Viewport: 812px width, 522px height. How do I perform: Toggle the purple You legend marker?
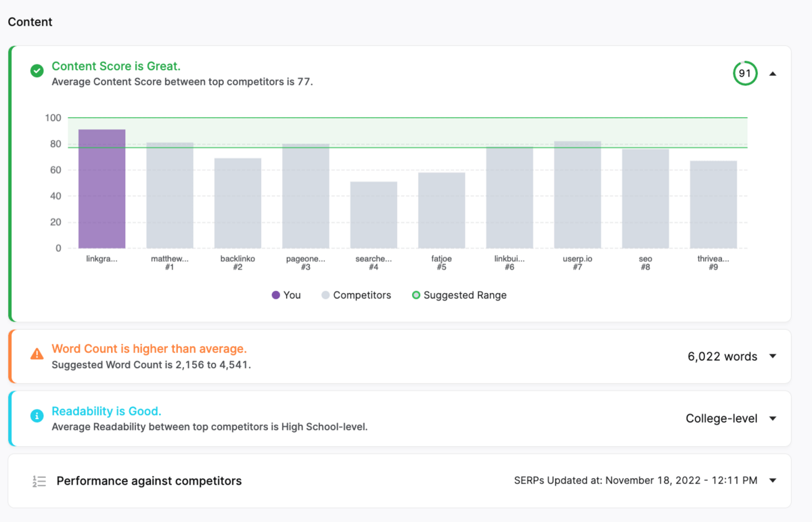[276, 295]
